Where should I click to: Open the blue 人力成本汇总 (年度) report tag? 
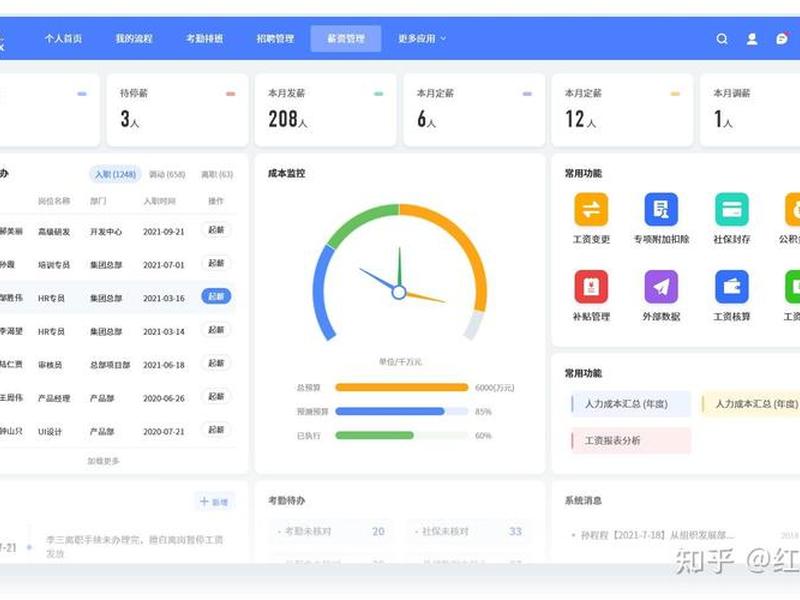631,404
